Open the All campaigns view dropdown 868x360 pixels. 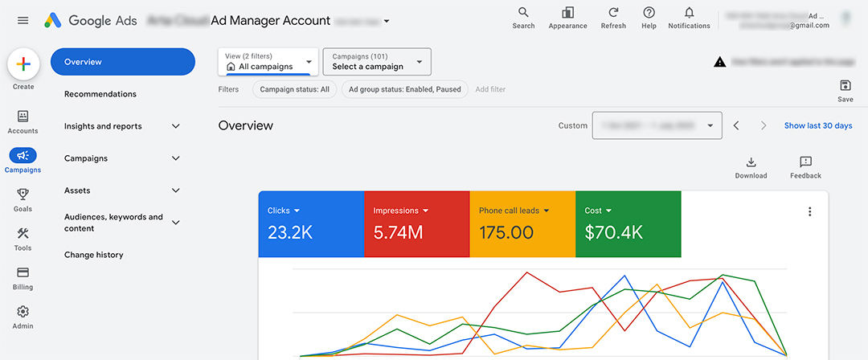pyautogui.click(x=268, y=62)
